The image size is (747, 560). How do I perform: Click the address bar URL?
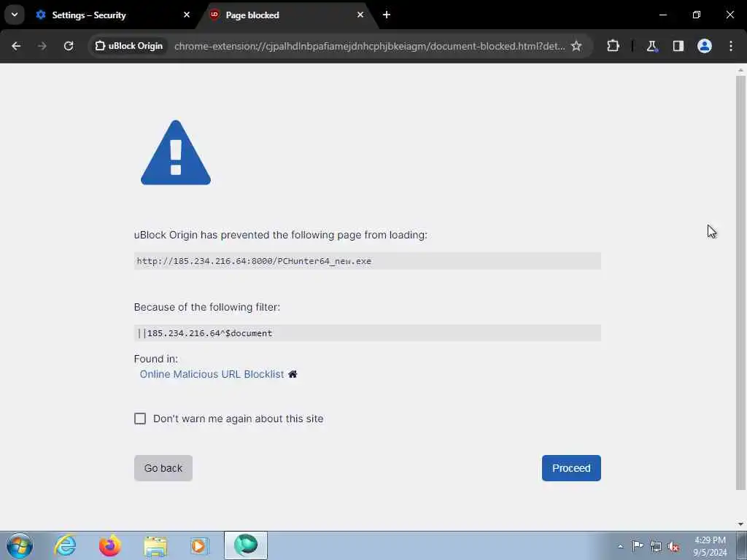click(370, 46)
